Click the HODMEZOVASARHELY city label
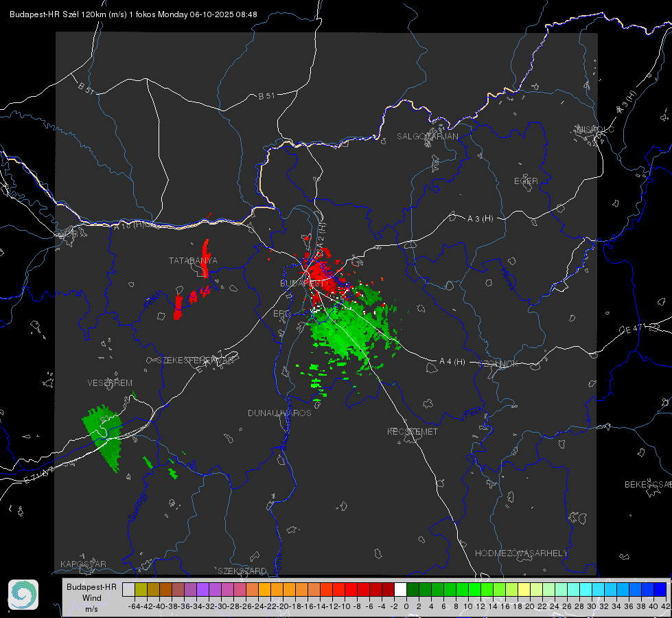Viewport: 672px width, 618px height. [521, 553]
